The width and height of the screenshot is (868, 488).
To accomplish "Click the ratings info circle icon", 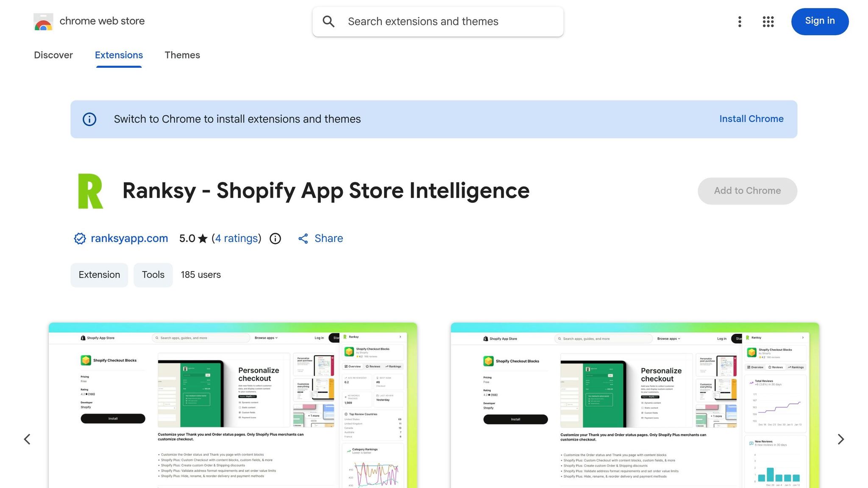I will (275, 238).
